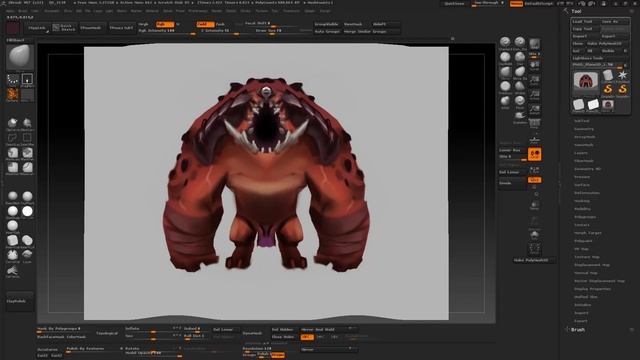The height and width of the screenshot is (360, 640).
Task: Select the first Plane3D tool icon
Action: 579,104
